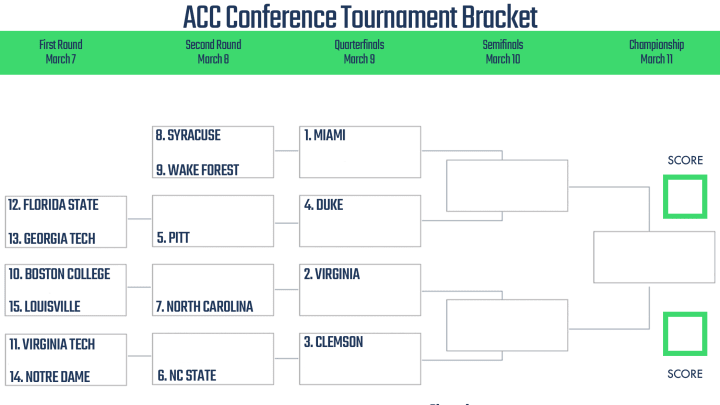Click the First Round March 7 header
The height and width of the screenshot is (405, 720).
click(61, 52)
